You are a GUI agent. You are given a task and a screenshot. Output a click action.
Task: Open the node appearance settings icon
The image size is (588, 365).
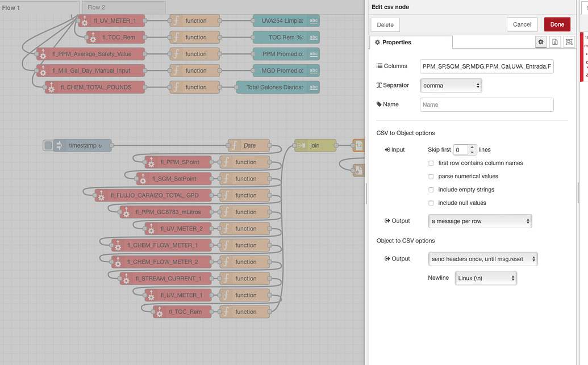click(x=569, y=41)
